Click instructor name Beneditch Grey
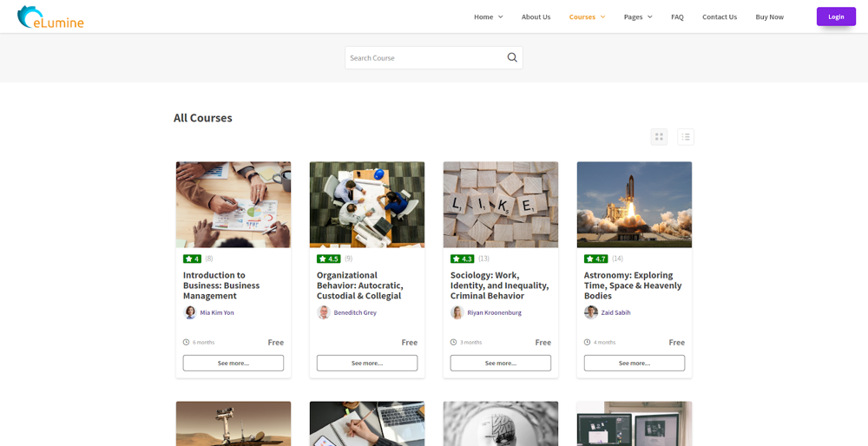The image size is (868, 446). 355,312
